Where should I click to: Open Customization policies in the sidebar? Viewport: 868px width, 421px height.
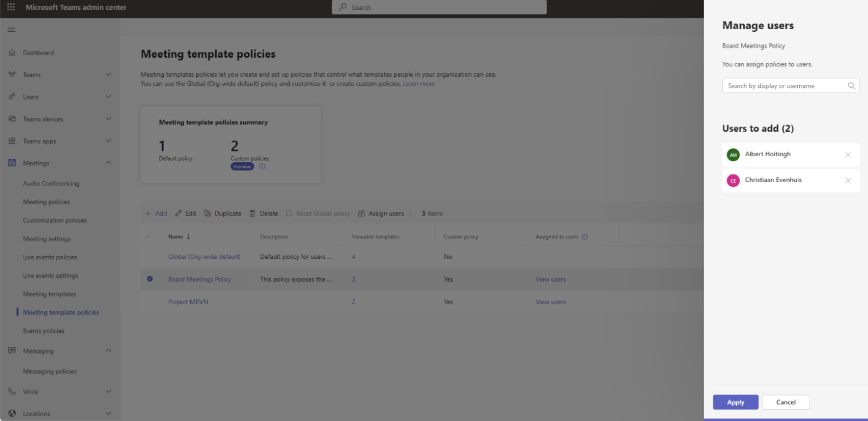[55, 220]
